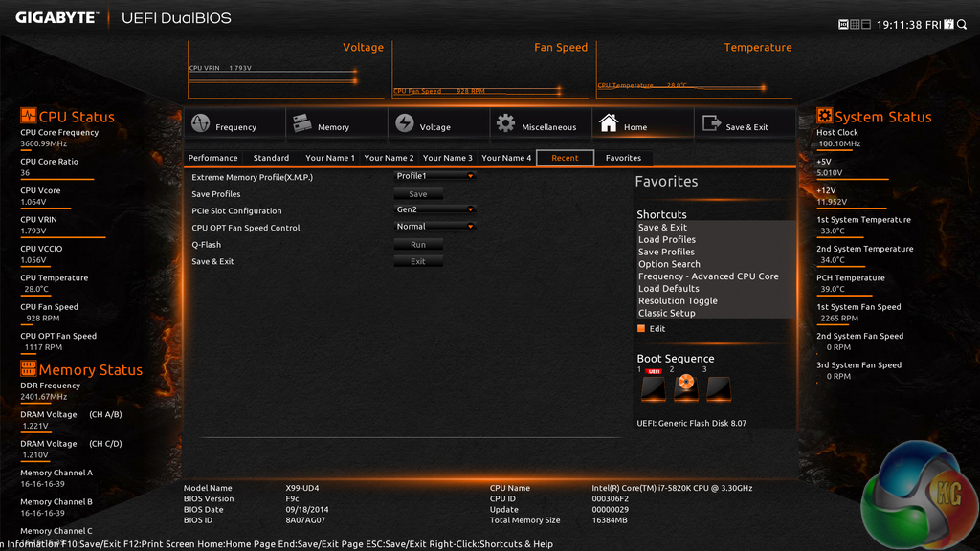This screenshot has height=551, width=980.
Task: Click the Q-Flash row label
Action: click(x=207, y=245)
